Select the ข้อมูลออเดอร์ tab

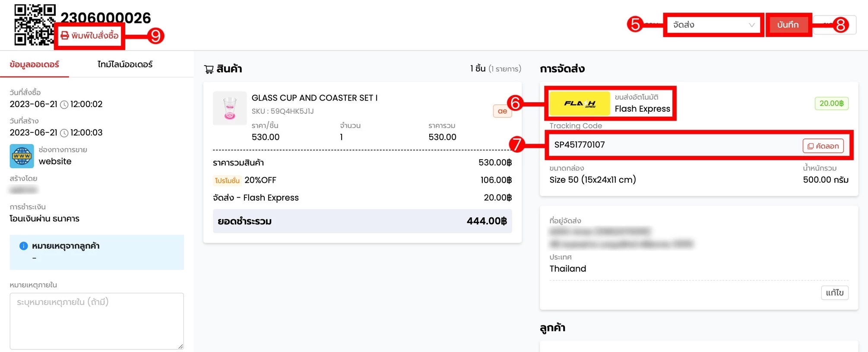tap(35, 64)
